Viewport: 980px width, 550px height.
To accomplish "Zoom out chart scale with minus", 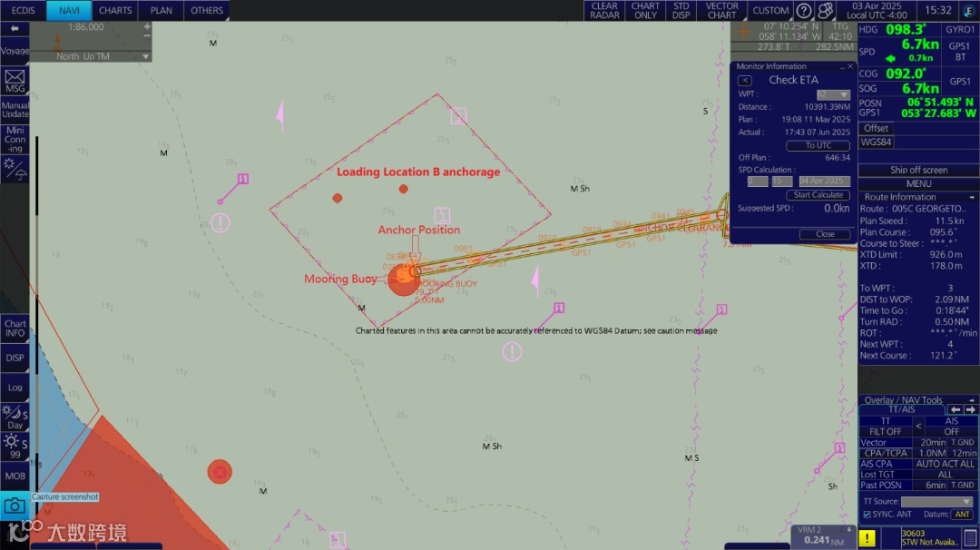I will [147, 35].
